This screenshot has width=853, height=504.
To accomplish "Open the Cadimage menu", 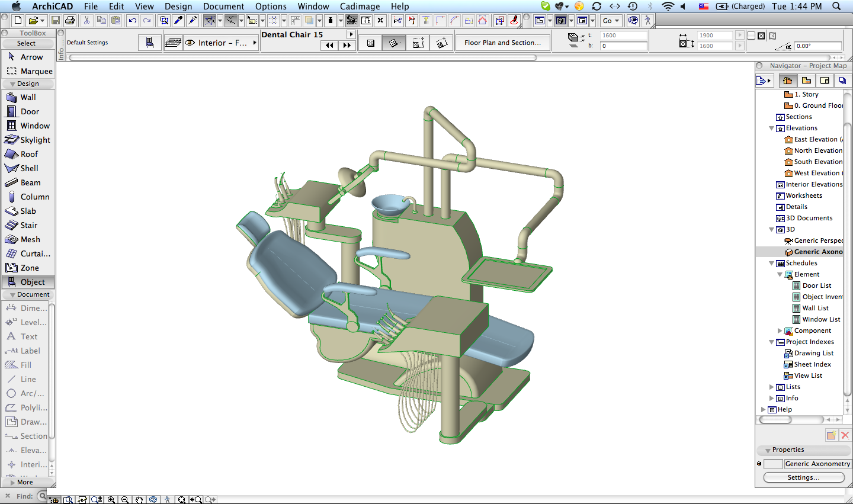I will point(360,7).
